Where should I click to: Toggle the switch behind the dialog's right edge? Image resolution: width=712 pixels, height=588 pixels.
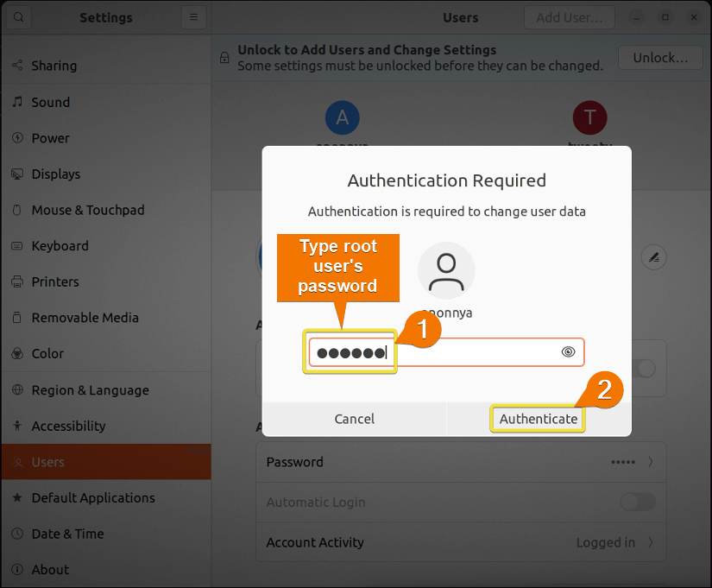[645, 368]
